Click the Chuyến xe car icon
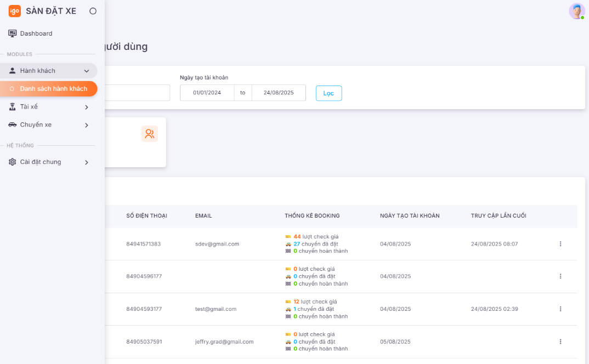The width and height of the screenshot is (589, 364). 12,124
